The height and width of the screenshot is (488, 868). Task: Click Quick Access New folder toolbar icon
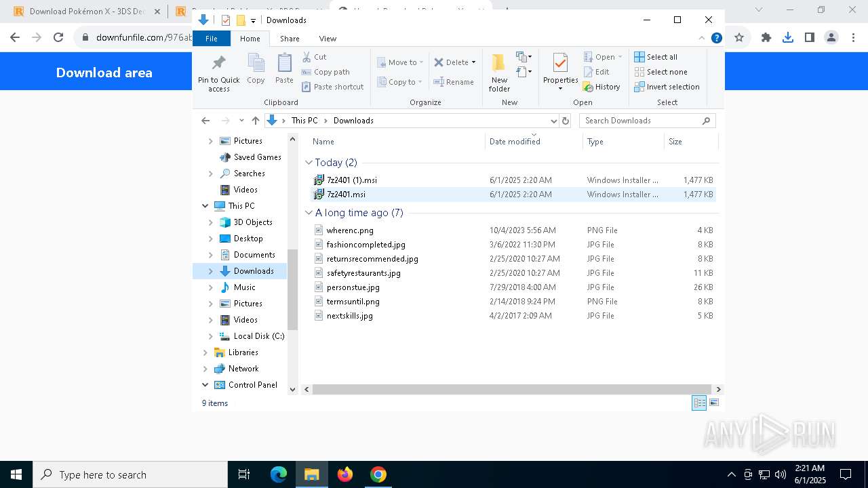coord(240,20)
